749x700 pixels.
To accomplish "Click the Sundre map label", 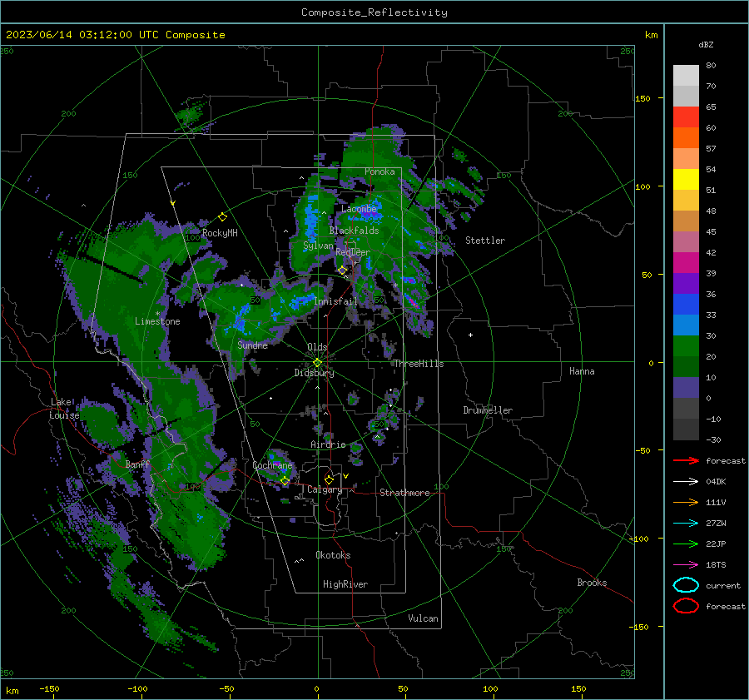I will pos(252,345).
